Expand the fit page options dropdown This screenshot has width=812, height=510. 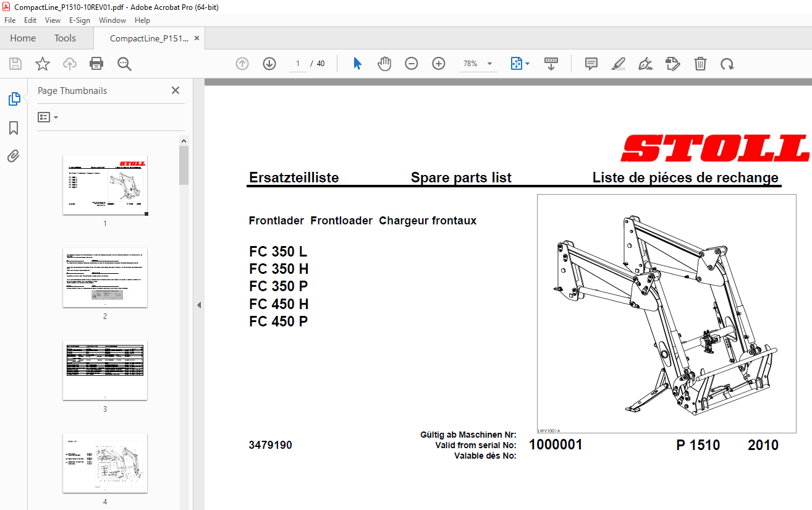click(527, 64)
